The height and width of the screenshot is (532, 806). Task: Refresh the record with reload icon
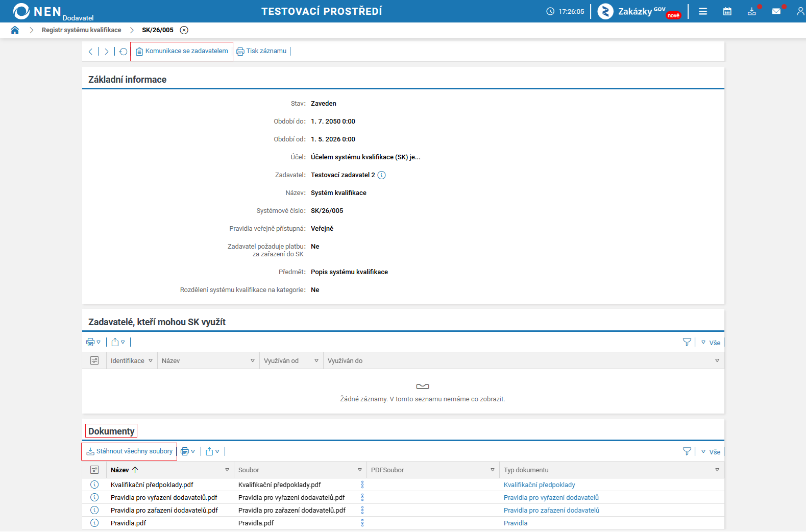tap(124, 52)
